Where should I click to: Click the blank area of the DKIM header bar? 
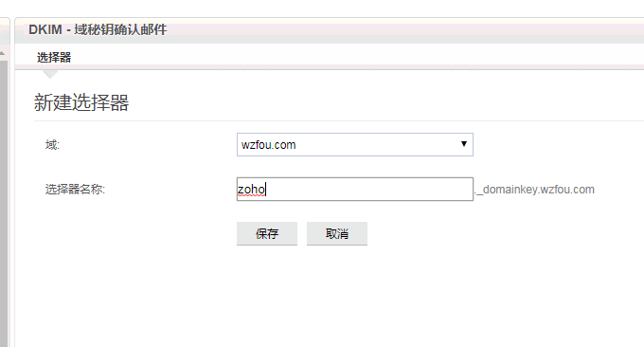pos(404,30)
